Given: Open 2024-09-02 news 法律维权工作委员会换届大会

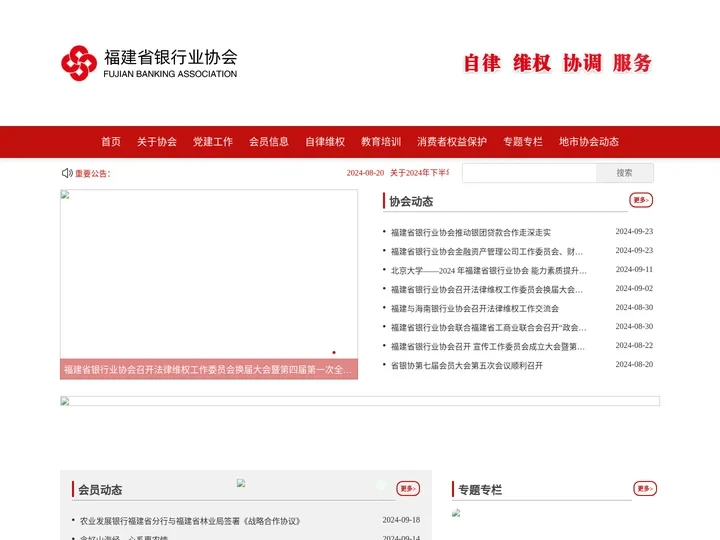Looking at the screenshot, I should pos(487,290).
